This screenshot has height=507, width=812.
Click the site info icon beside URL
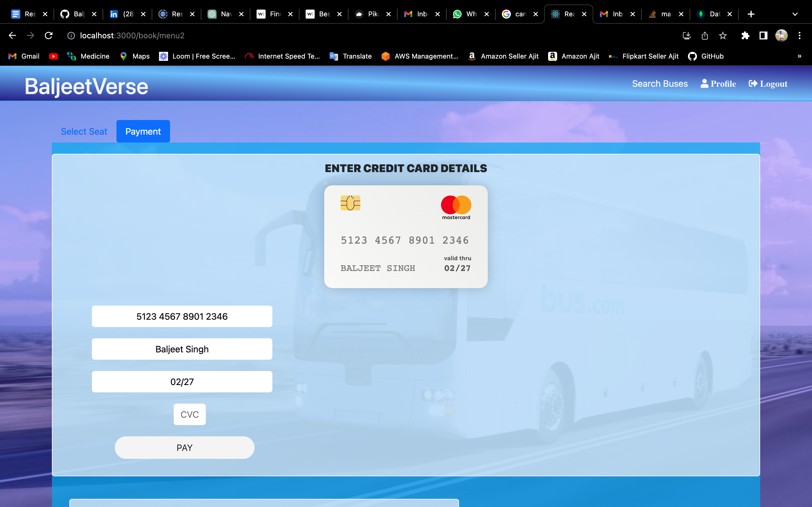(71, 35)
